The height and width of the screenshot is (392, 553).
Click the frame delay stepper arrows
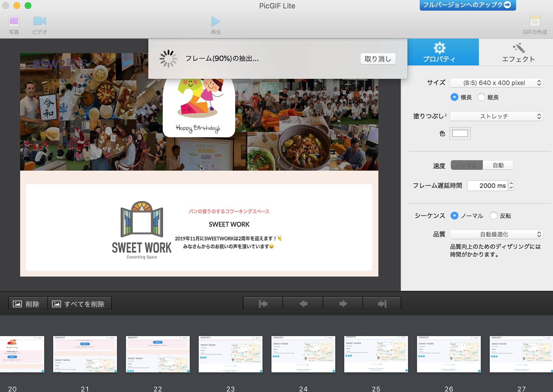click(511, 186)
